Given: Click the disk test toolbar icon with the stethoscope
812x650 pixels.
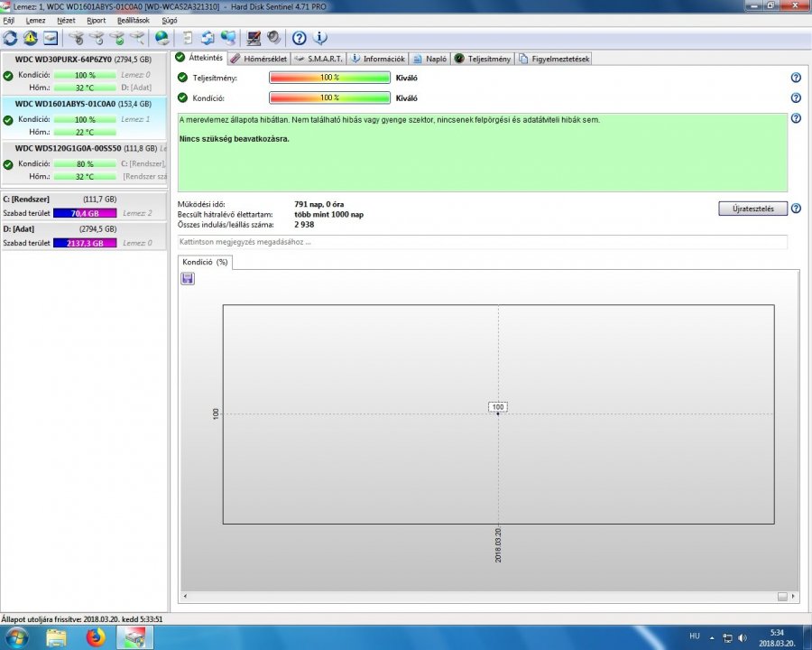Looking at the screenshot, I should point(76,38).
